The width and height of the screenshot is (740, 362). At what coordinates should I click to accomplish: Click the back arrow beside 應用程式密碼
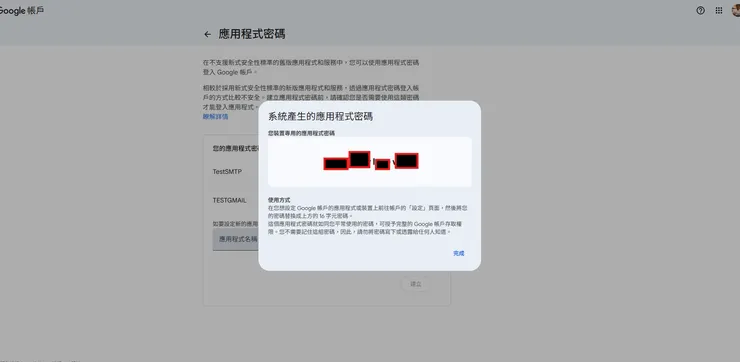[x=207, y=34]
